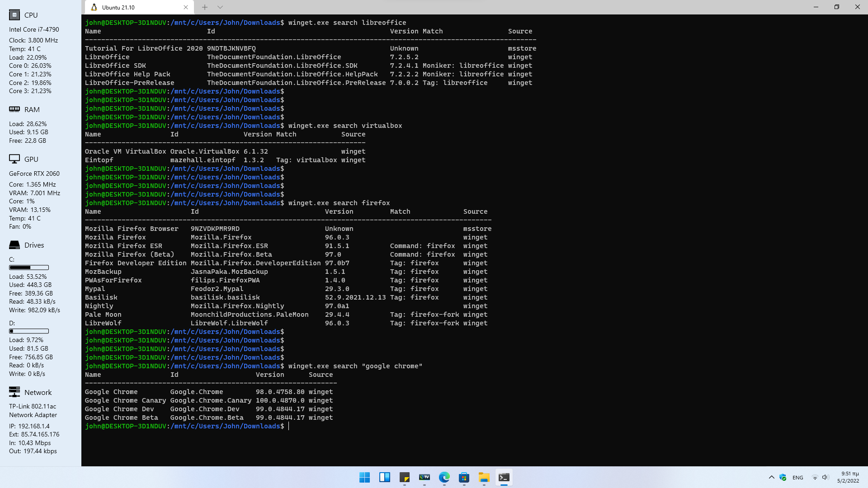Open a new terminal tab

(x=205, y=7)
